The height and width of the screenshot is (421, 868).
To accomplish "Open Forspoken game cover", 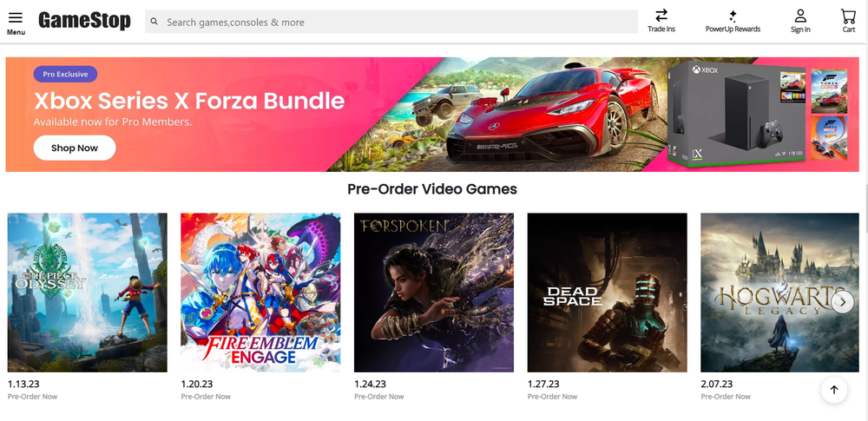I will click(434, 293).
